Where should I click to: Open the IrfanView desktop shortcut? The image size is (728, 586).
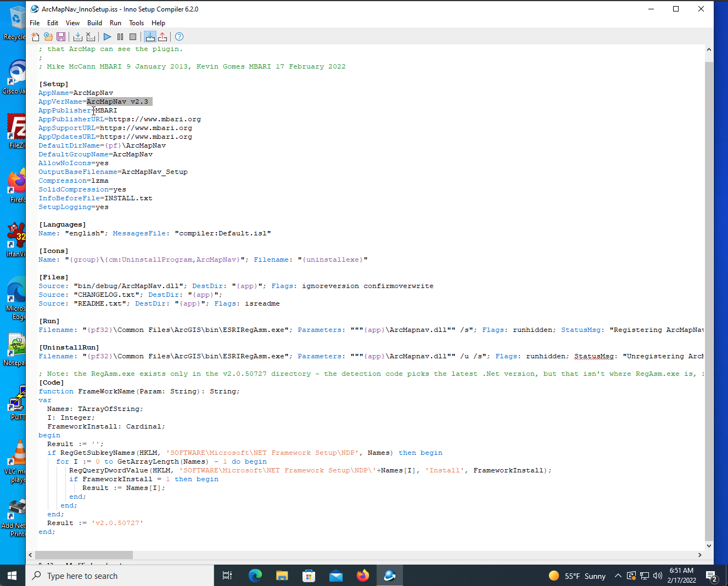pyautogui.click(x=16, y=239)
